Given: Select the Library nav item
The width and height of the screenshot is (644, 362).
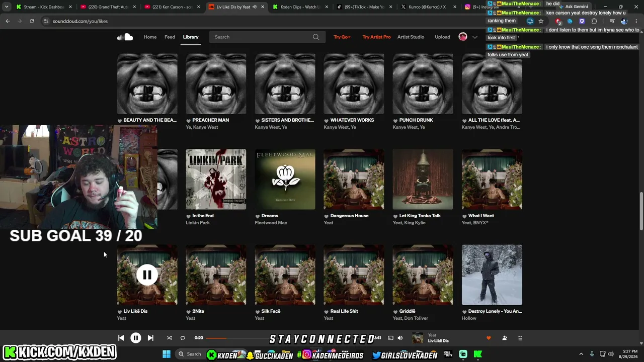Looking at the screenshot, I should click(x=191, y=37).
